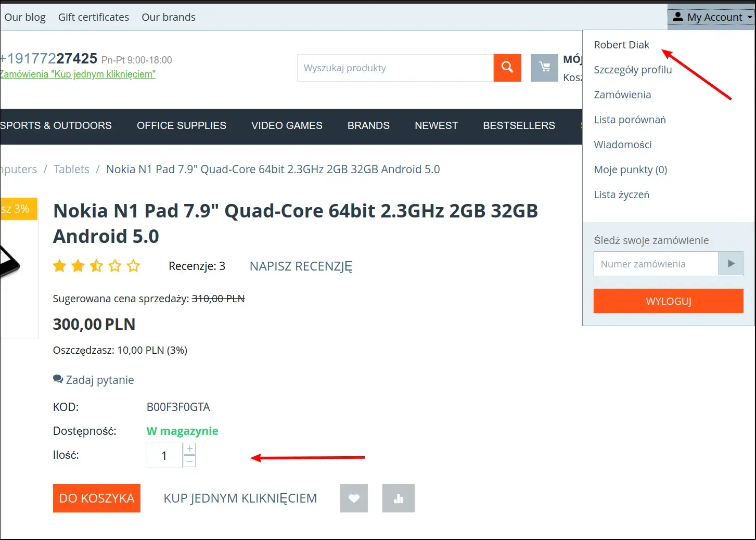The height and width of the screenshot is (540, 756).
Task: Submit order tracking arrow button
Action: (x=731, y=264)
